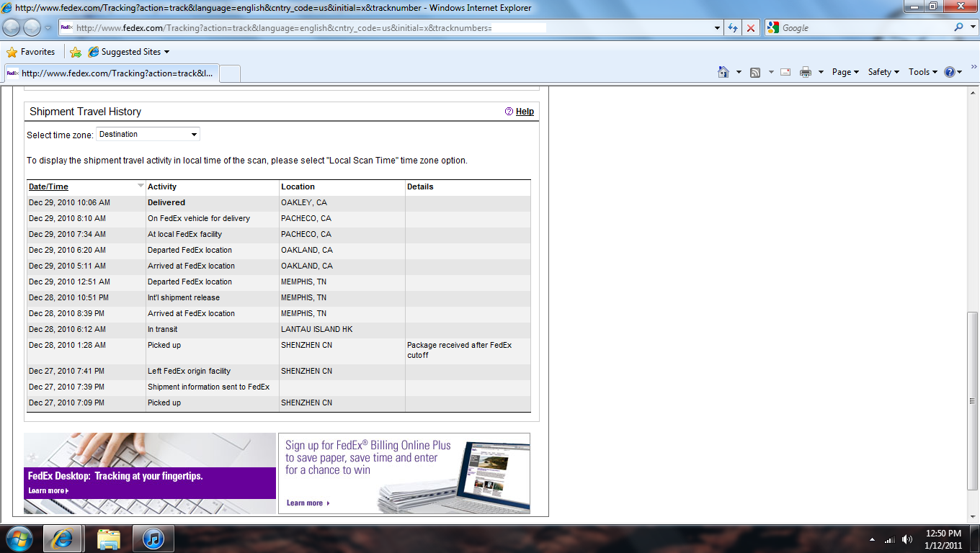980x553 pixels.
Task: Open the Safety menu
Action: tap(884, 72)
